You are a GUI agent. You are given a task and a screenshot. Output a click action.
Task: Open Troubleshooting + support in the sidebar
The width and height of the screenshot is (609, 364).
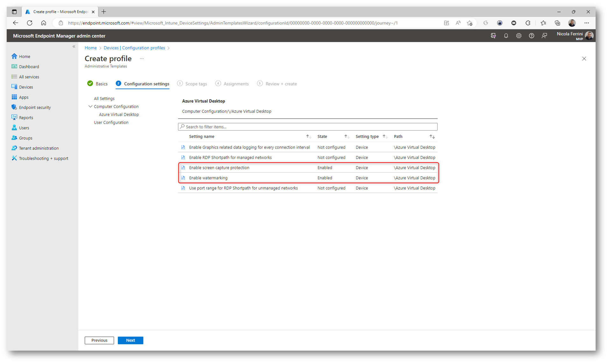(x=40, y=158)
